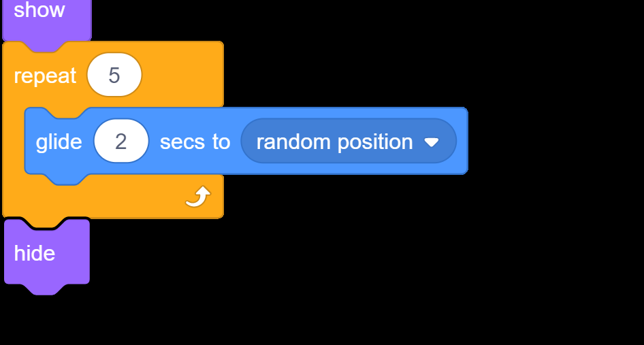The image size is (644, 345).
Task: Click the secs to label on glide block
Action: click(x=195, y=142)
